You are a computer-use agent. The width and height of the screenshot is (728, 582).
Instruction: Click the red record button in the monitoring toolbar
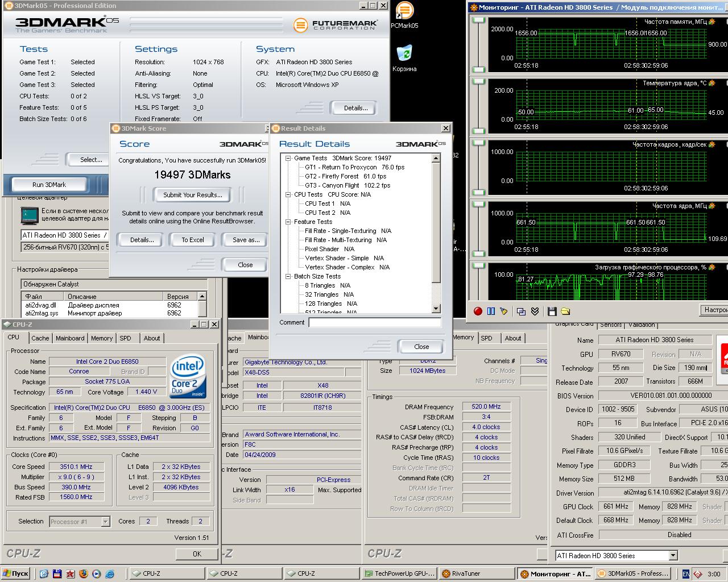[478, 311]
